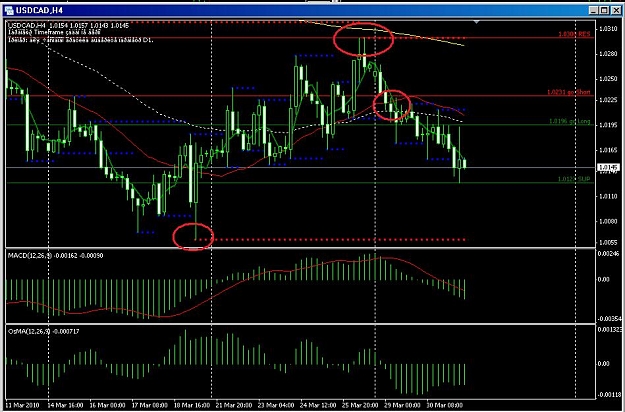Viewport: 625px width, 412px height.
Task: Click the '11 Mar 2010' date on time axis
Action: click(22, 405)
